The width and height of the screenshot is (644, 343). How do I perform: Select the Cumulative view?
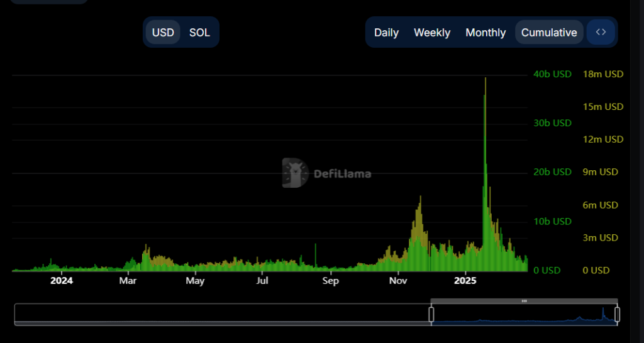549,33
